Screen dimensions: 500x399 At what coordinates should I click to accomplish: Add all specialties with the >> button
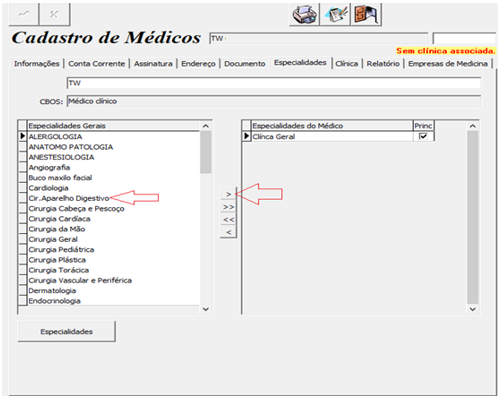[x=228, y=207]
